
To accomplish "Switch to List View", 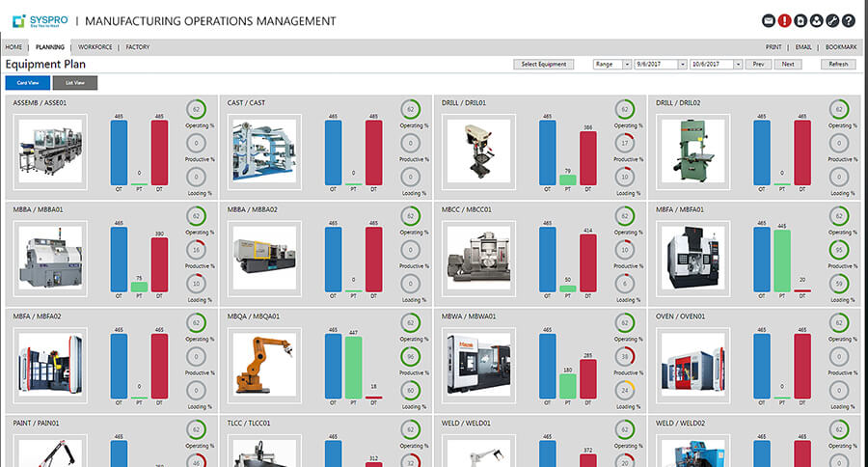I will tap(75, 83).
